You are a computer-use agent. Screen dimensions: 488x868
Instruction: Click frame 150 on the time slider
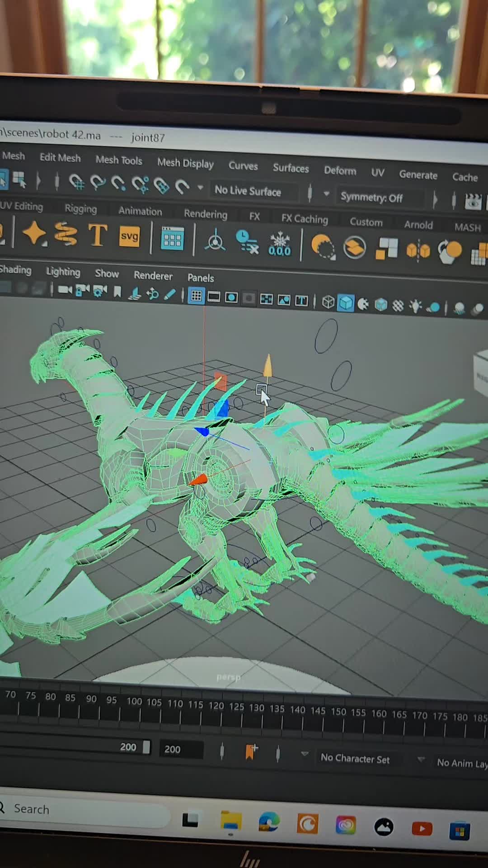pos(338,712)
